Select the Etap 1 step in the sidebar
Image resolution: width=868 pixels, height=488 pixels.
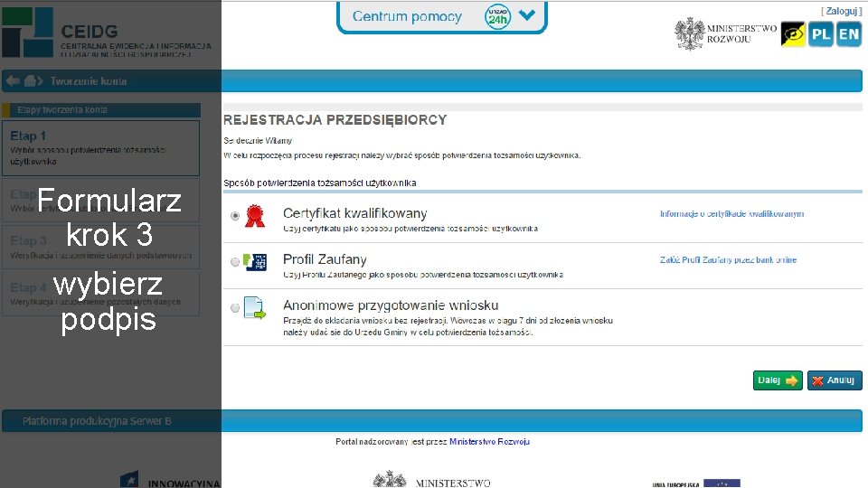[100, 148]
